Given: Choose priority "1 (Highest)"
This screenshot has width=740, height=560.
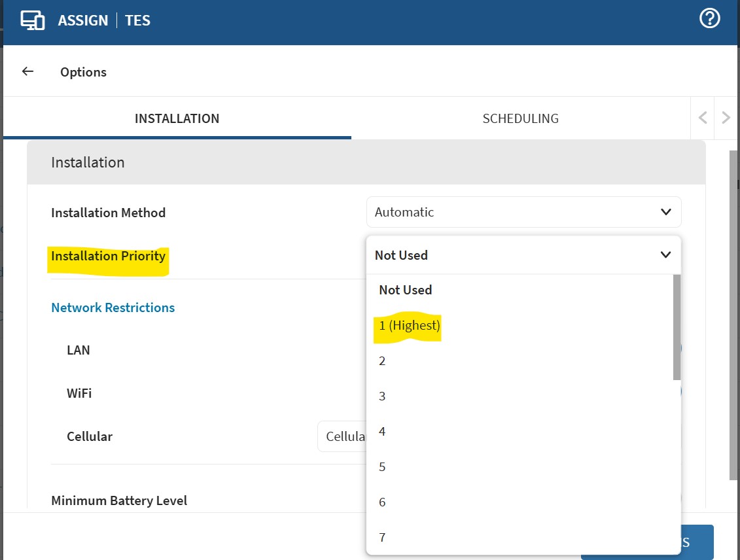Looking at the screenshot, I should pyautogui.click(x=410, y=325).
